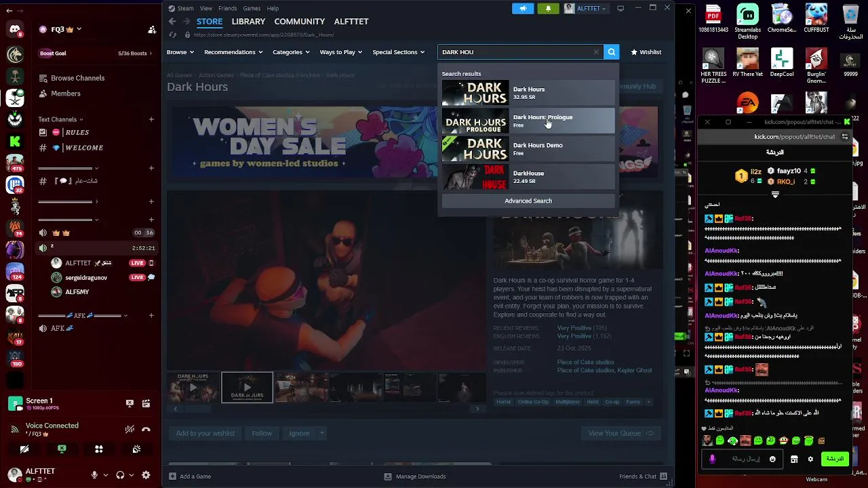Screen dimensions: 868x488
Task: Open ALFTTET account dropdown in Steam
Action: tap(586, 8)
